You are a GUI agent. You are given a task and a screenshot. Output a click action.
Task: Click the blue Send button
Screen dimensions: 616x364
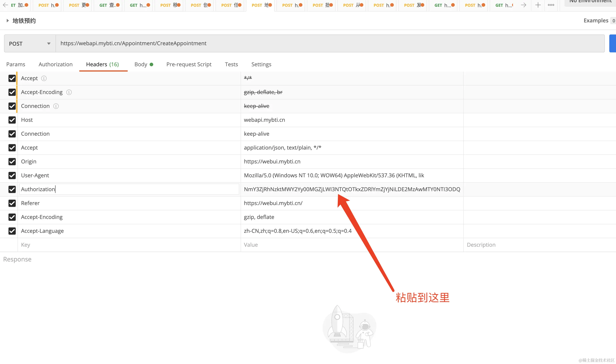click(x=613, y=44)
